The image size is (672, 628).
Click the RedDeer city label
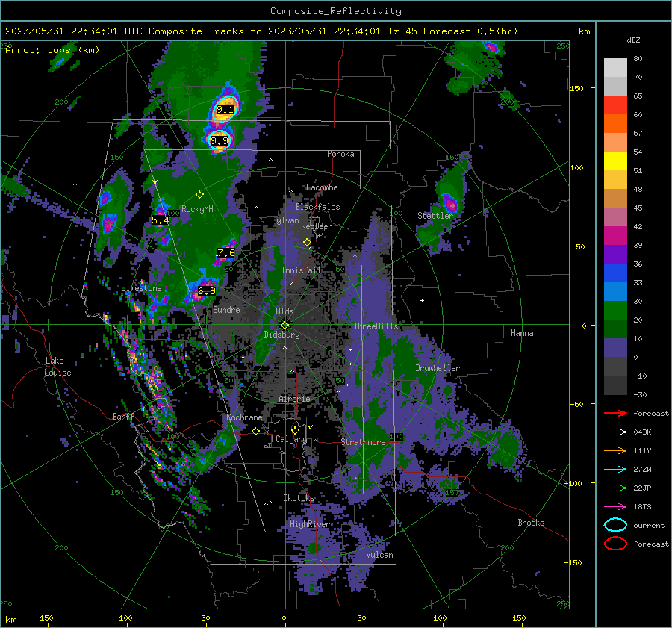coord(317,226)
